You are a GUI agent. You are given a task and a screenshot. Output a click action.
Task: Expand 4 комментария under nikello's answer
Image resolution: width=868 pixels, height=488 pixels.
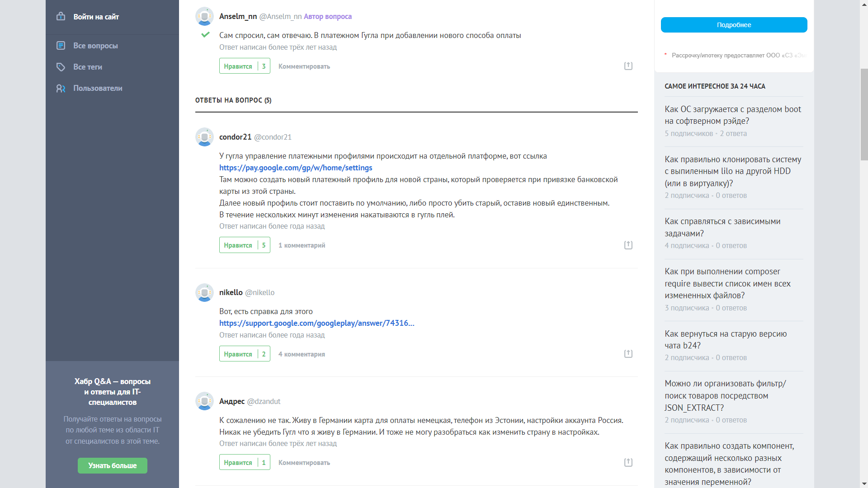302,354
